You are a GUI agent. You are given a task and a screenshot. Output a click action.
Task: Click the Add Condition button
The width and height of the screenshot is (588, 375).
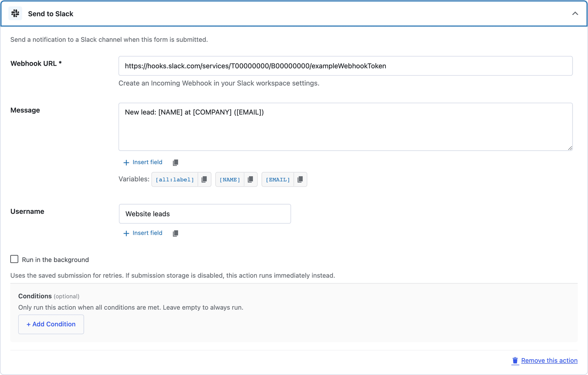(x=51, y=324)
